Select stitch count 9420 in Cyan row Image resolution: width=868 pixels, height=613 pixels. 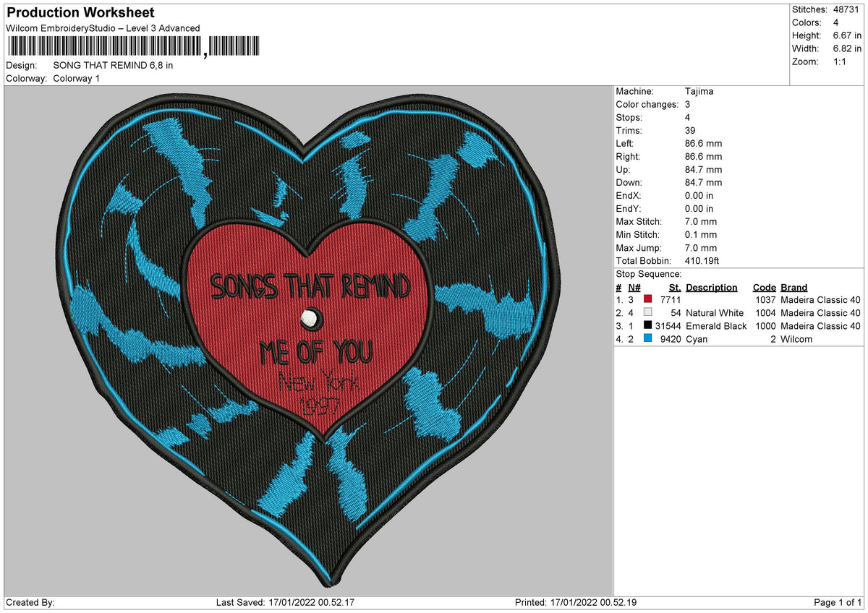point(669,339)
